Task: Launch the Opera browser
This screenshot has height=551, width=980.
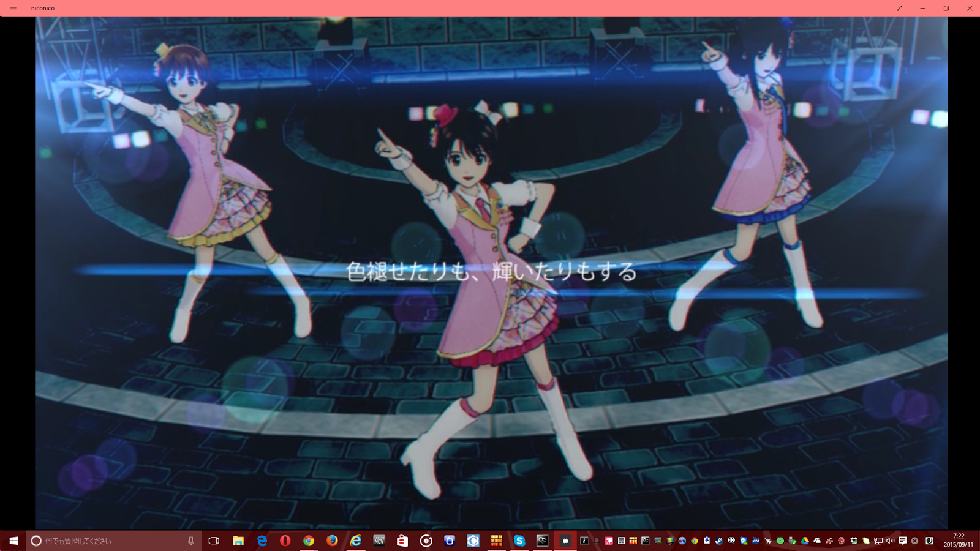Action: coord(285,541)
